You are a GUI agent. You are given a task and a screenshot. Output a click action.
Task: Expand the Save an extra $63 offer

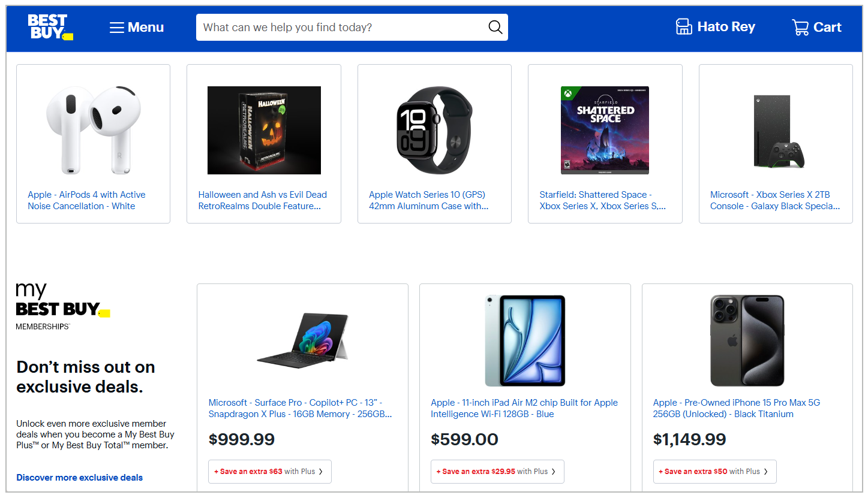click(269, 472)
